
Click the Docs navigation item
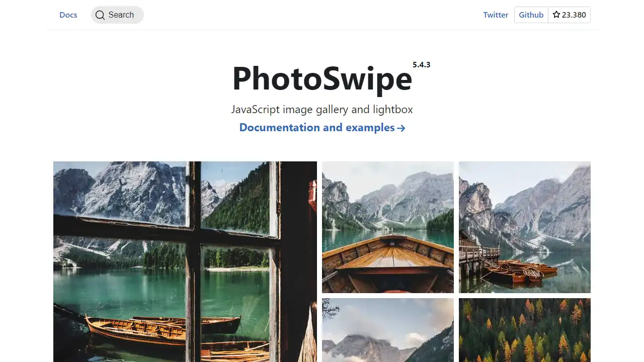coord(68,15)
